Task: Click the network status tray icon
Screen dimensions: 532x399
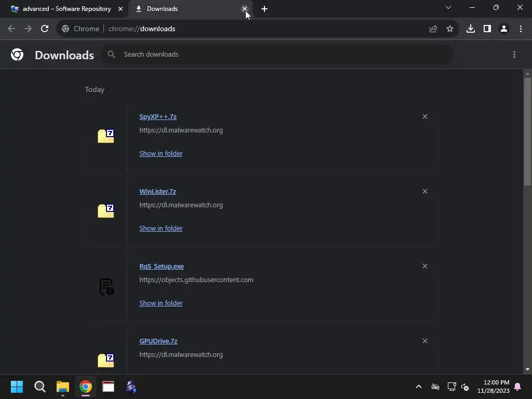Action: click(x=451, y=387)
